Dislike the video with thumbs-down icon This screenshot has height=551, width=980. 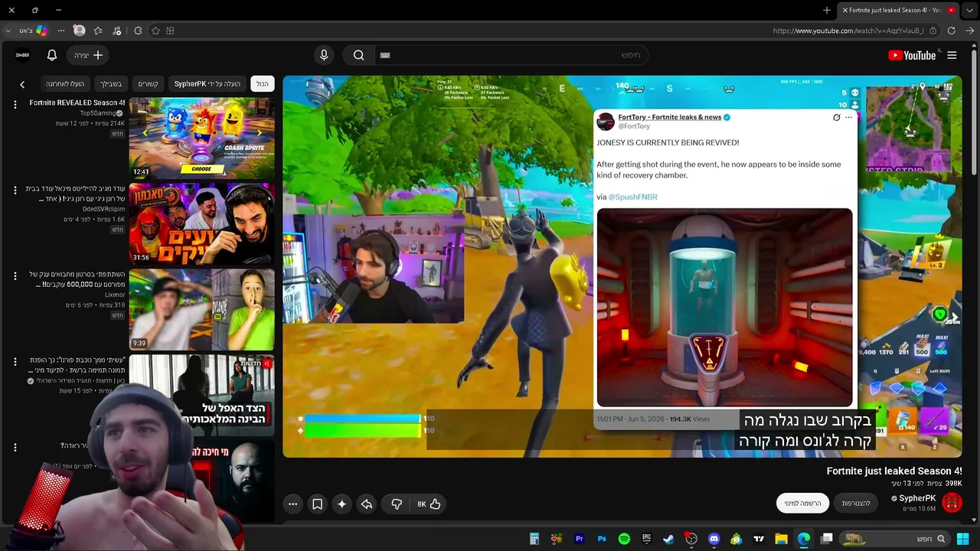(x=397, y=504)
